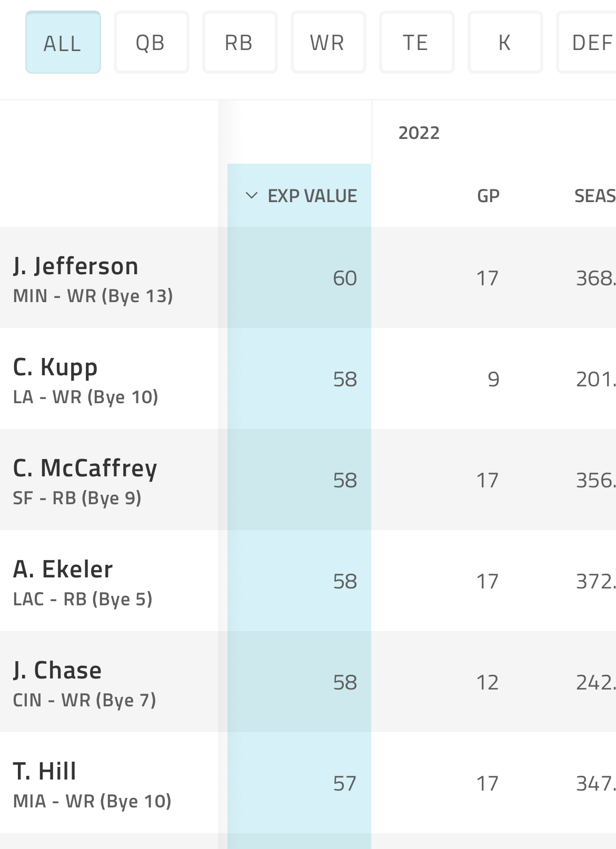Open A. Ekeler player profile
The image size is (616, 849).
(x=63, y=570)
